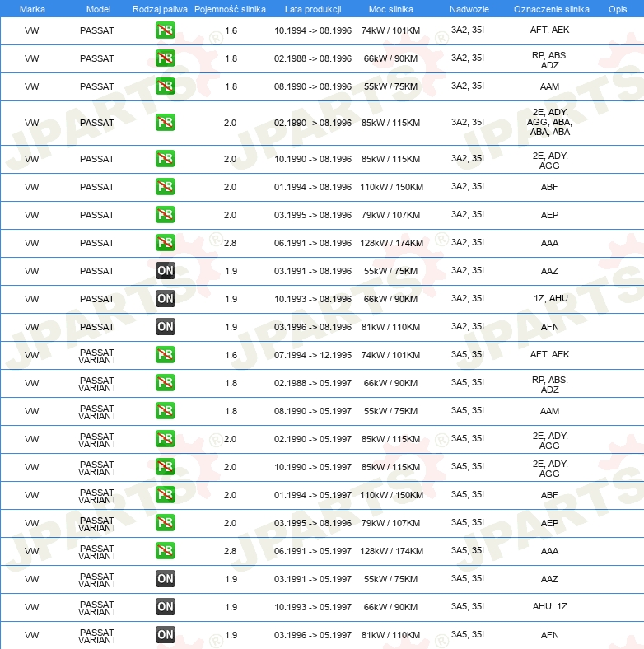Click the 128kW / 174KM power for Passat Variant
This screenshot has height=649, width=644.
pos(391,551)
